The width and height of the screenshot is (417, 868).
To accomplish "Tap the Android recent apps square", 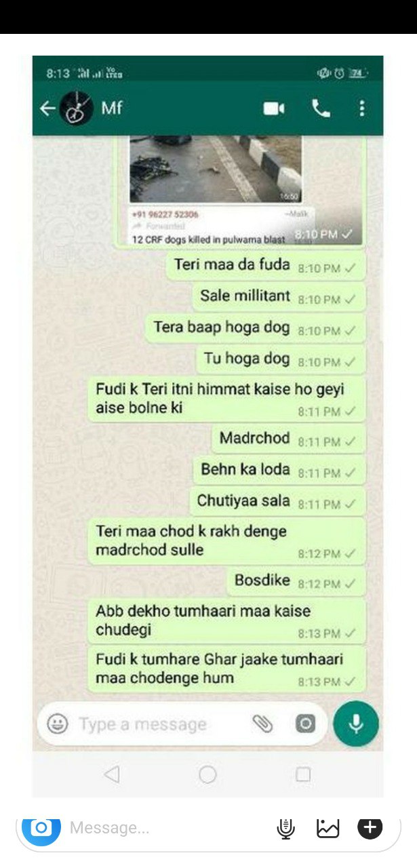I will pyautogui.click(x=304, y=774).
